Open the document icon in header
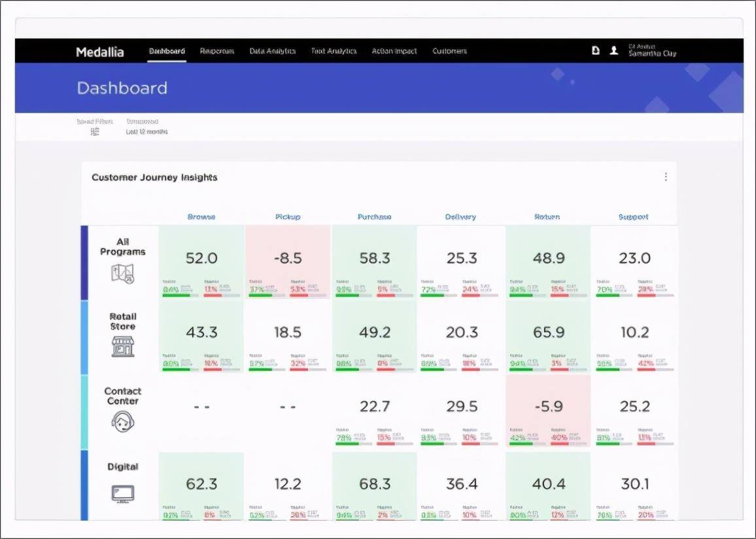The image size is (756, 539). click(x=596, y=50)
